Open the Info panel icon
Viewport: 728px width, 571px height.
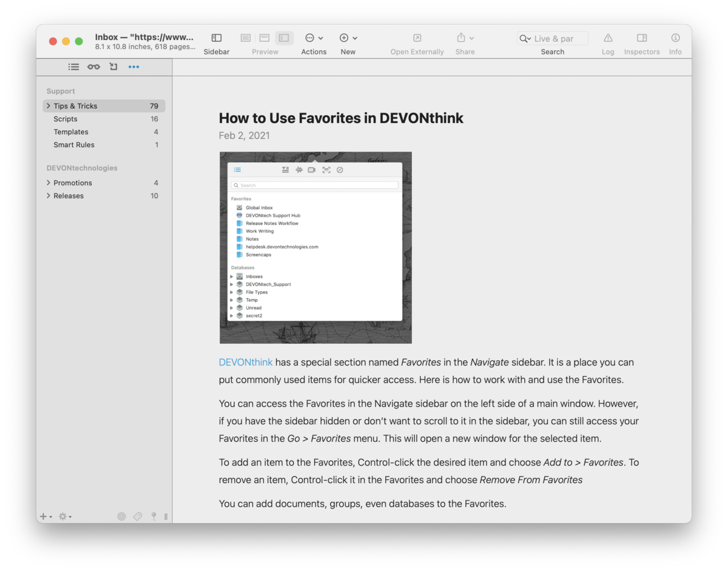point(675,38)
